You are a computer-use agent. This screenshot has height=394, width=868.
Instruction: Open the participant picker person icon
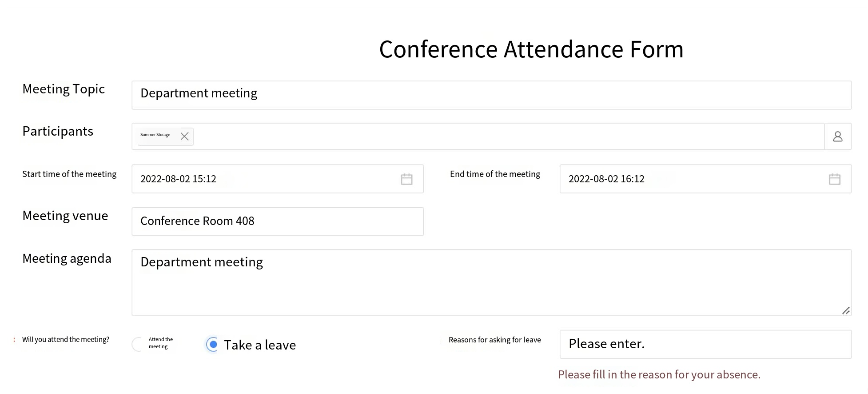837,137
